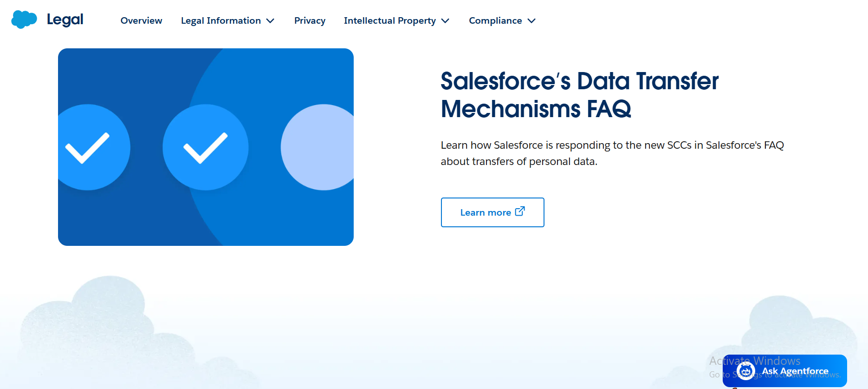Expand the chevron next to Compliance

[x=532, y=21]
